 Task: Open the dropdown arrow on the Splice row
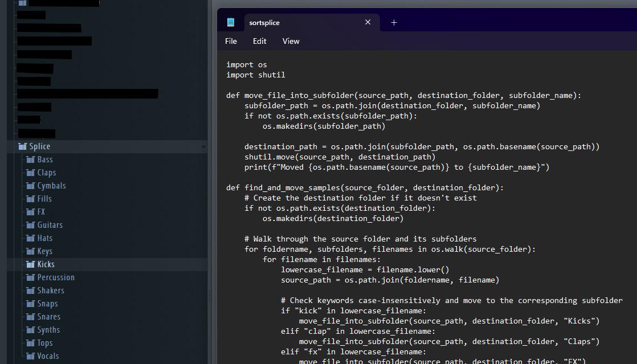tap(203, 146)
